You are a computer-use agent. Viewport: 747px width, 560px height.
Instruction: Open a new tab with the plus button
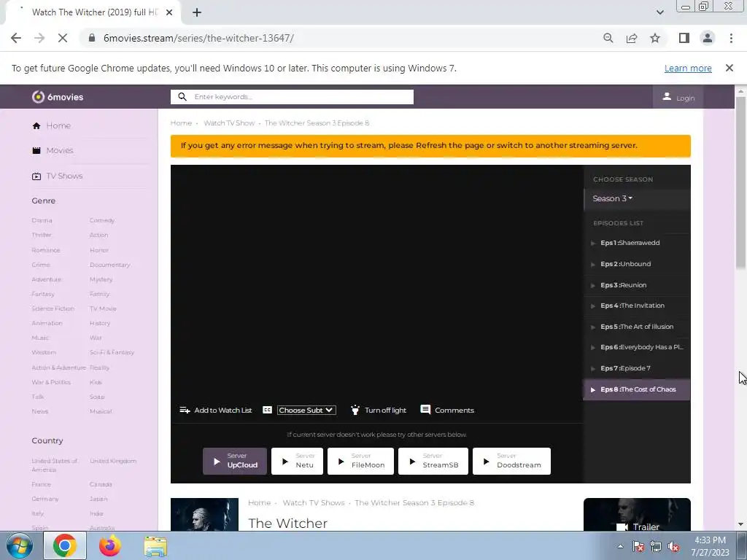197,12
